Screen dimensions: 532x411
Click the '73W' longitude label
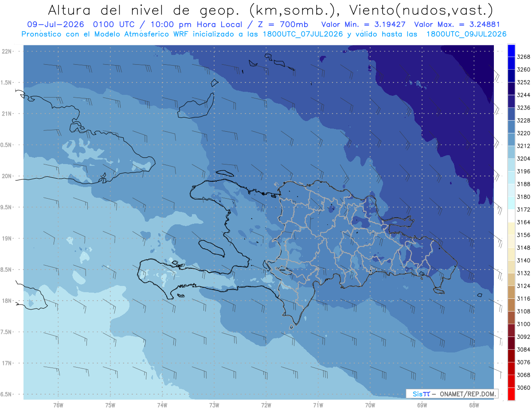(214, 405)
